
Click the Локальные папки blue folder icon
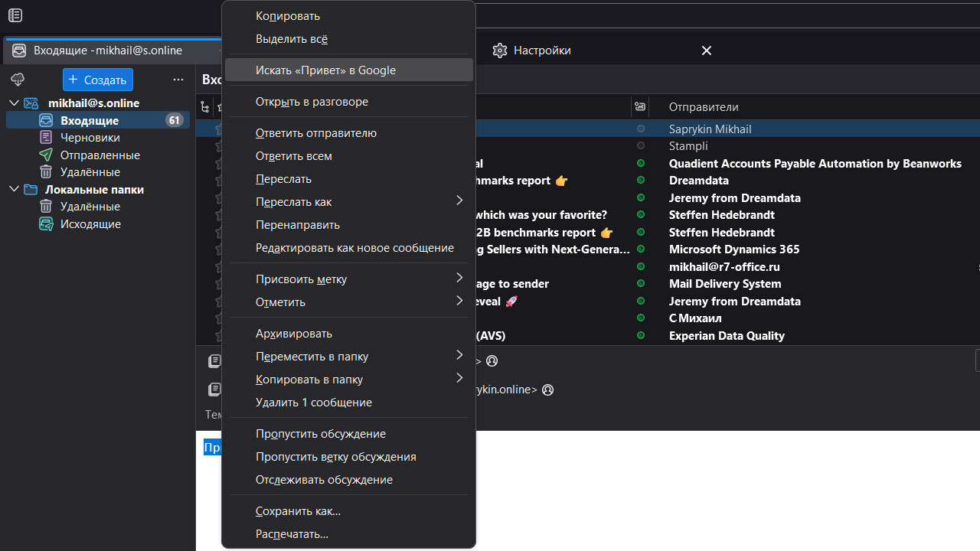(31, 189)
